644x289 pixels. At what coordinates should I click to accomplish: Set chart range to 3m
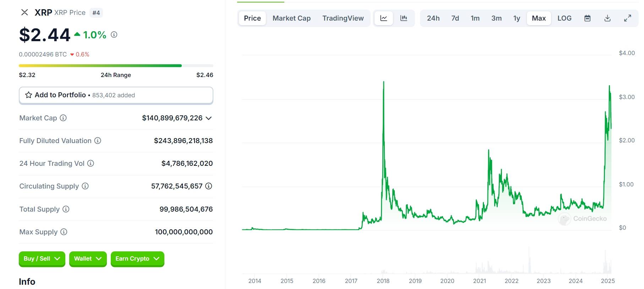496,18
